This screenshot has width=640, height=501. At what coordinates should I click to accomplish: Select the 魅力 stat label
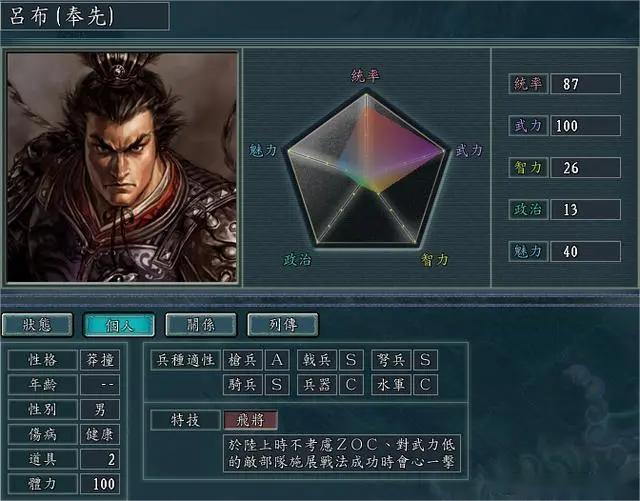tap(528, 252)
